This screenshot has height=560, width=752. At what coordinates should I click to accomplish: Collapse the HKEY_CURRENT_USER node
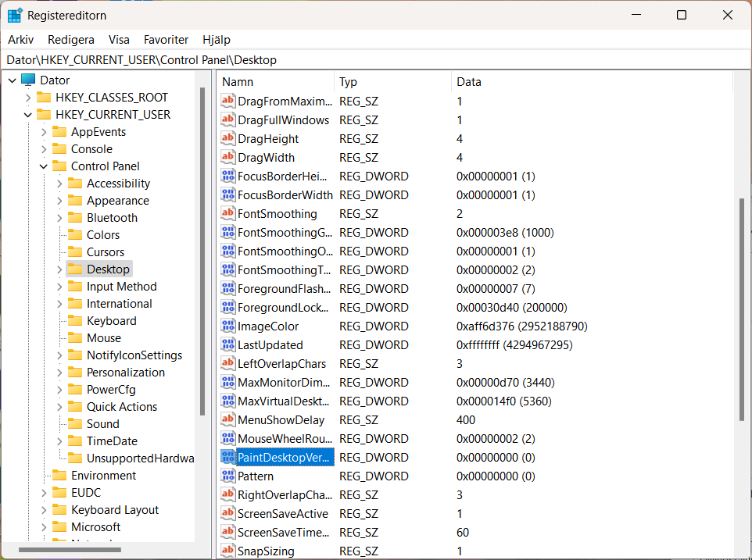(28, 114)
